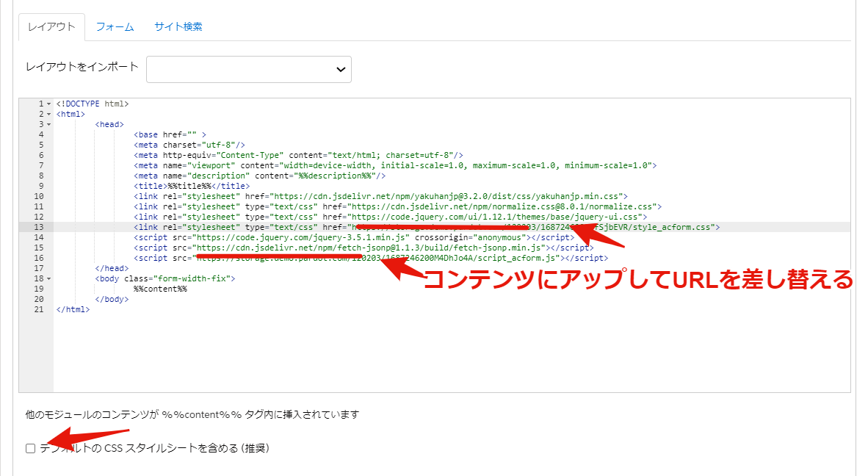This screenshot has width=868, height=476.
Task: Click the closing </body> tag line
Action: (x=112, y=300)
